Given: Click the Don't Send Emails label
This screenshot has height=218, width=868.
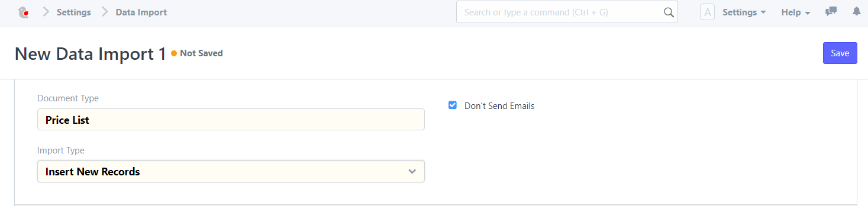Looking at the screenshot, I should click(499, 106).
